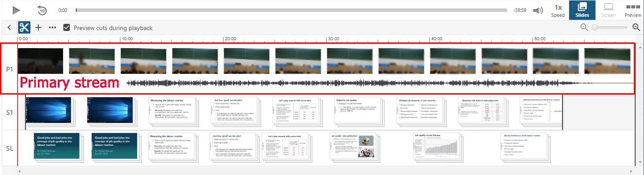This screenshot has height=175, width=644.
Task: Add a new item with plus icon
Action: [38, 27]
